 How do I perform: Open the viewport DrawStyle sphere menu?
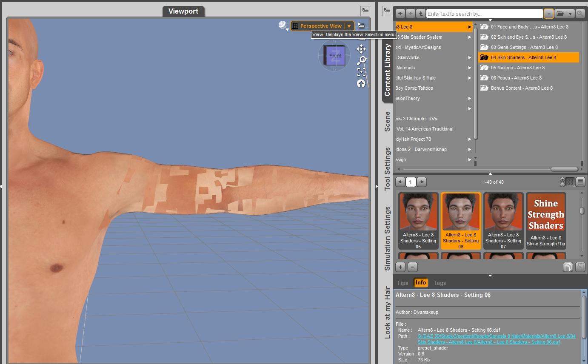(283, 26)
